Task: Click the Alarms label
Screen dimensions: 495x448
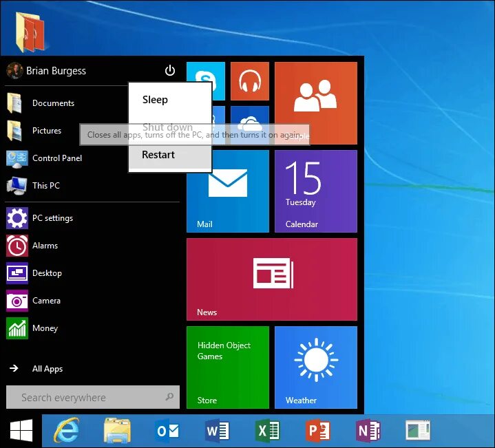Action: tap(45, 246)
